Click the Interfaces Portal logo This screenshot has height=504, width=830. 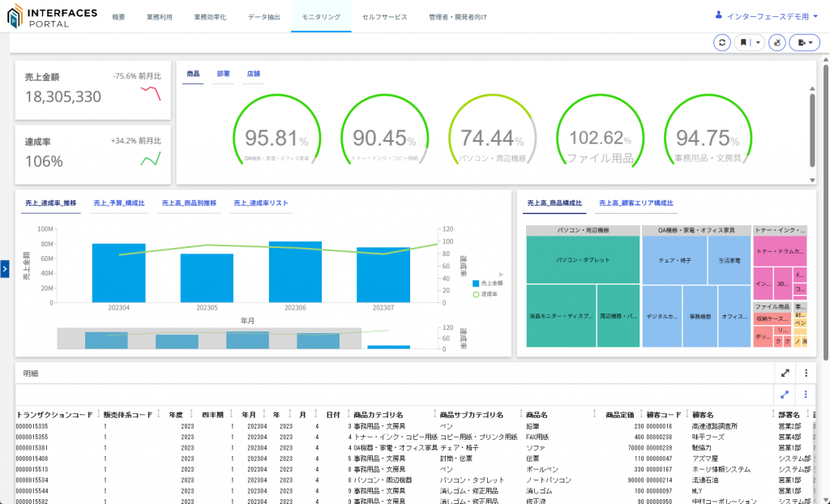52,16
